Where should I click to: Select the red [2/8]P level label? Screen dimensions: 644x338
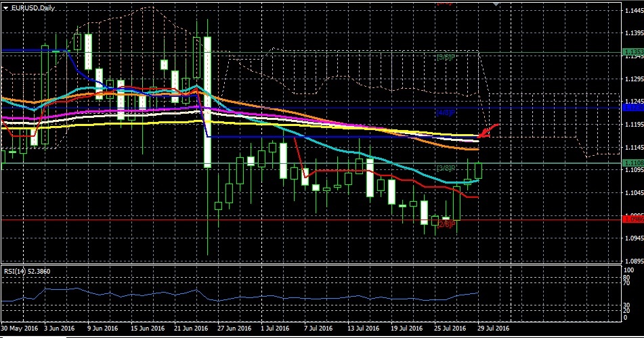click(x=445, y=224)
